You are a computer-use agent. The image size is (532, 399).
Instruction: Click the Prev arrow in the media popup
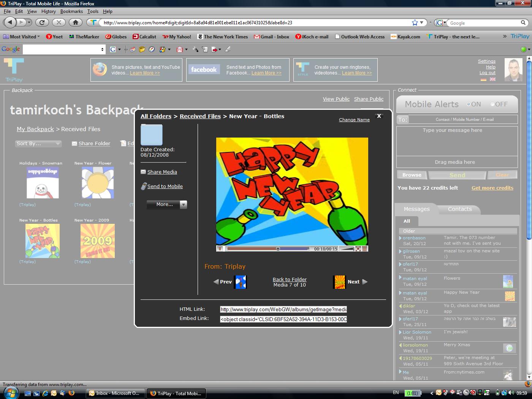(x=216, y=282)
